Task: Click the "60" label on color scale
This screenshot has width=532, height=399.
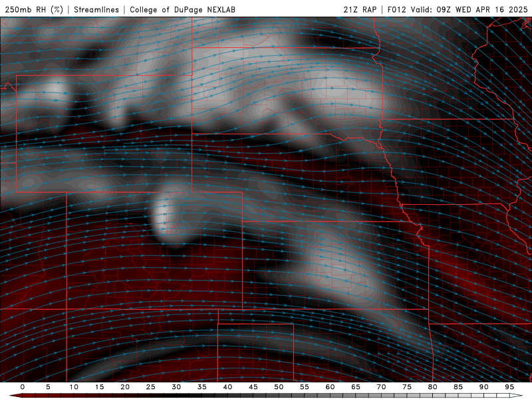Action: tap(330, 387)
